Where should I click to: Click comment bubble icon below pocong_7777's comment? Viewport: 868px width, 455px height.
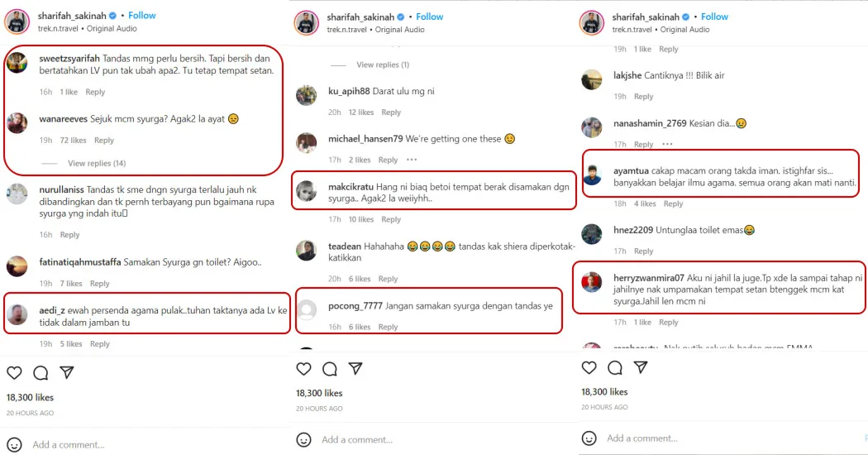329,369
